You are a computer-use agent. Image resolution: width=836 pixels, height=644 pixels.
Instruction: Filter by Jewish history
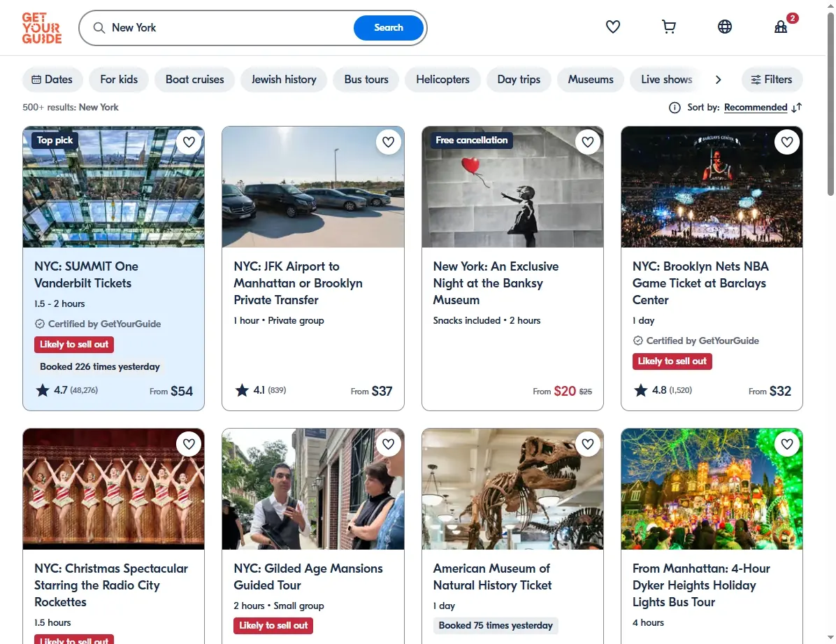pos(284,80)
